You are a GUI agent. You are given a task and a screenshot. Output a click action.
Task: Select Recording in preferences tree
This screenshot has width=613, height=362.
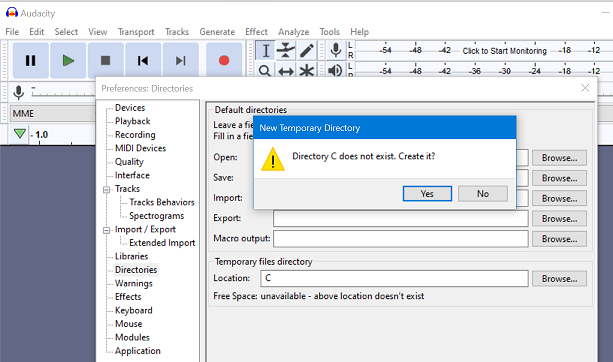[135, 134]
